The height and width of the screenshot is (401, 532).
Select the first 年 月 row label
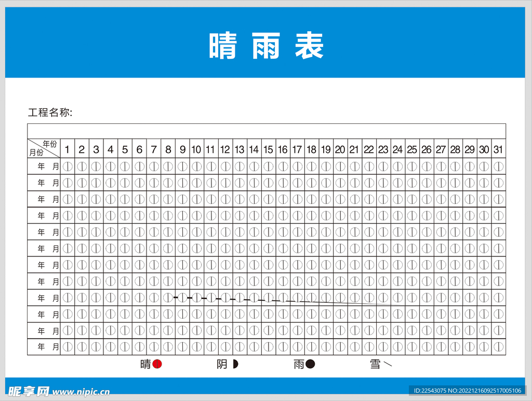click(x=44, y=166)
